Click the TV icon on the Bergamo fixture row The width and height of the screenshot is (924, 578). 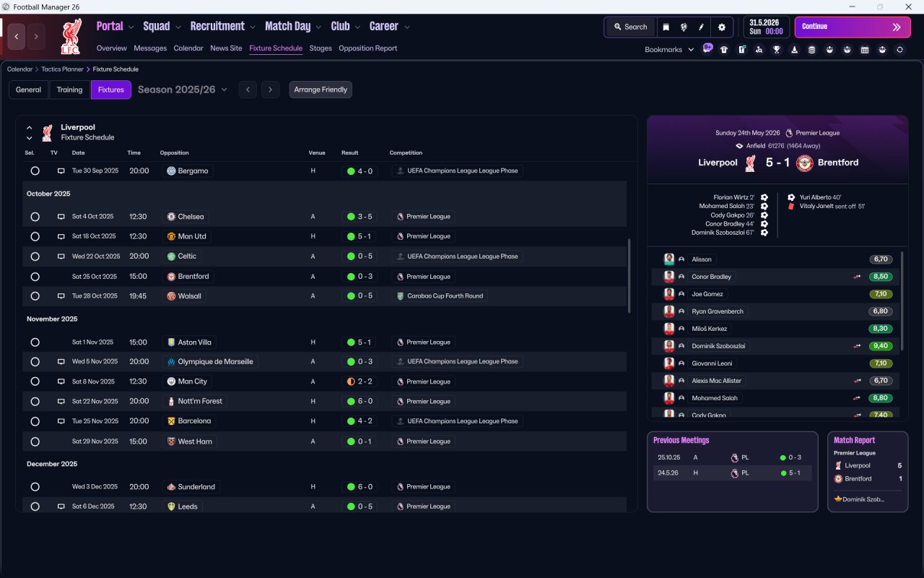coord(61,171)
